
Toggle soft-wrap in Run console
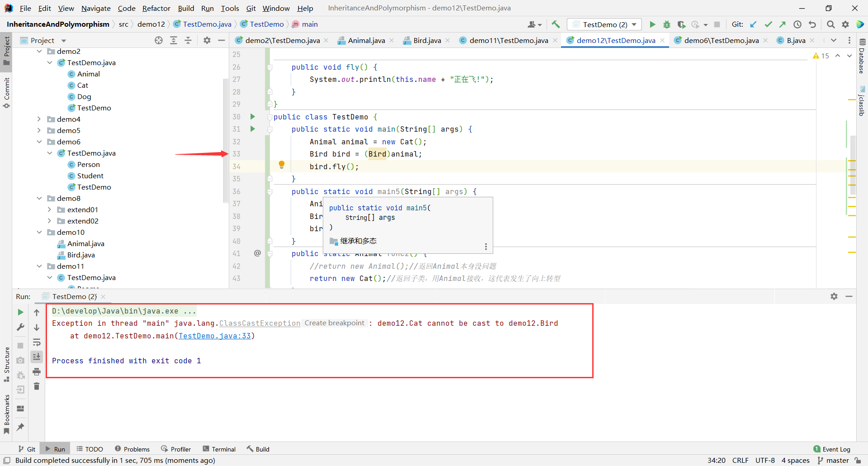[x=37, y=342]
